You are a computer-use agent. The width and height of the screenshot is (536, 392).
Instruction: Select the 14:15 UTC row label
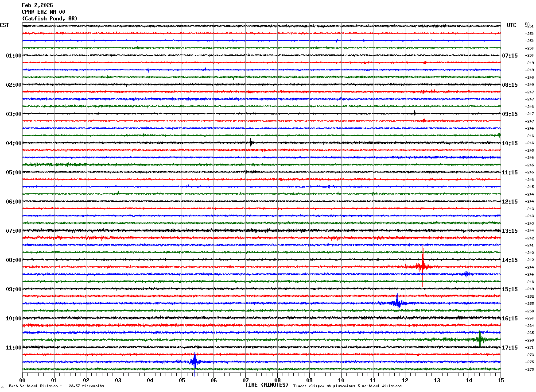click(510, 260)
